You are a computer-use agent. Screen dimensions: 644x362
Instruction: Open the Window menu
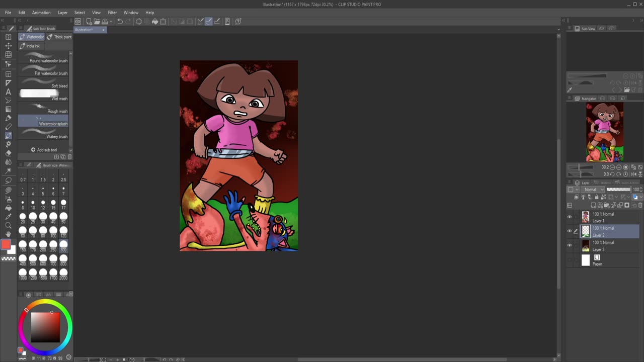[131, 13]
